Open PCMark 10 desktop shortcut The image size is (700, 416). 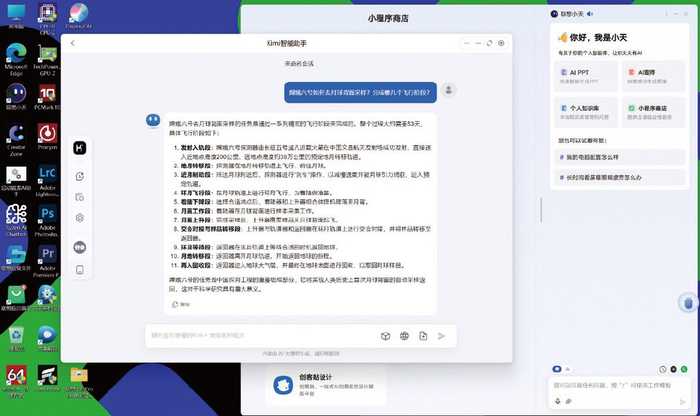point(47,97)
